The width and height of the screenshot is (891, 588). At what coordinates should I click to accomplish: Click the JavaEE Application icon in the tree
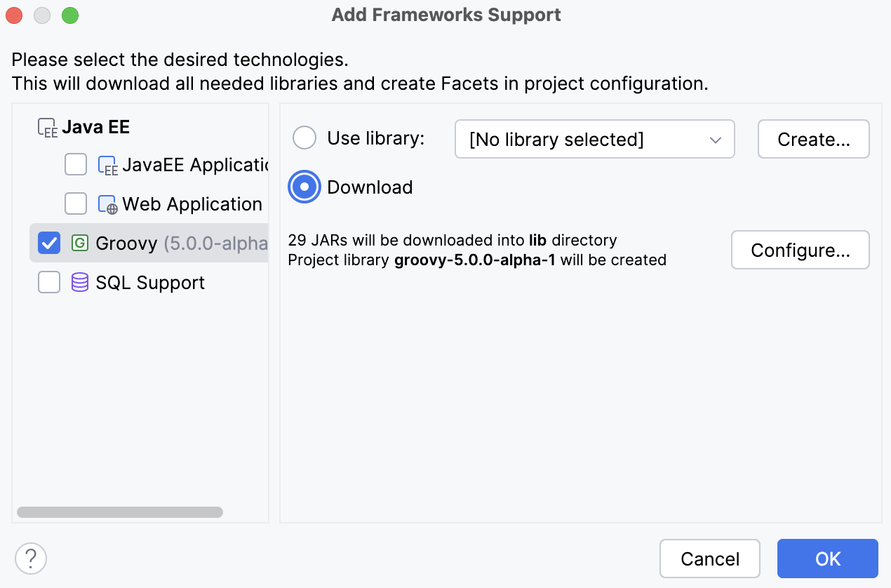click(107, 164)
